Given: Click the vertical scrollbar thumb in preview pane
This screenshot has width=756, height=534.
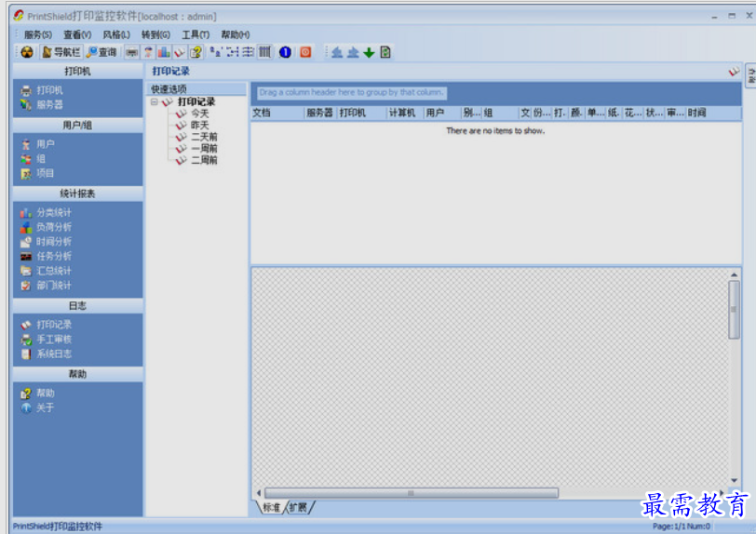Looking at the screenshot, I should 734,310.
